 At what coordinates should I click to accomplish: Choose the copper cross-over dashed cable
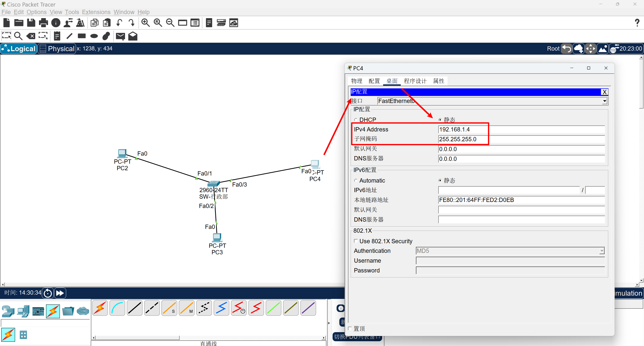152,308
